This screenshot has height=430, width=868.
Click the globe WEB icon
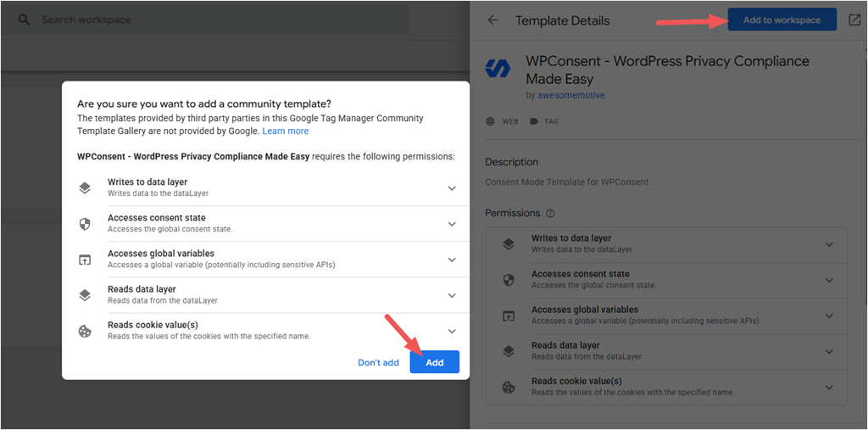click(491, 121)
